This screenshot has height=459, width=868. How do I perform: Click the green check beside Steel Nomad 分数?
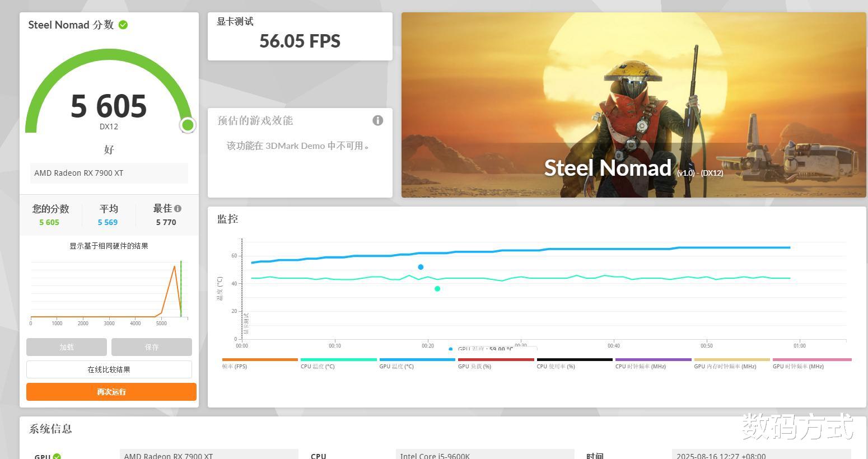123,25
